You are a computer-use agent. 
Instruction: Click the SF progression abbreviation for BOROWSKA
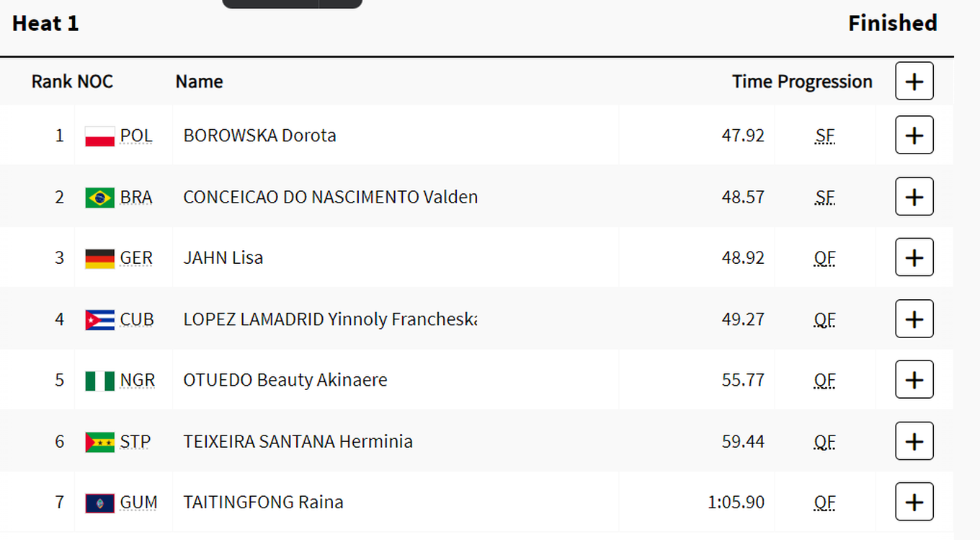825,136
